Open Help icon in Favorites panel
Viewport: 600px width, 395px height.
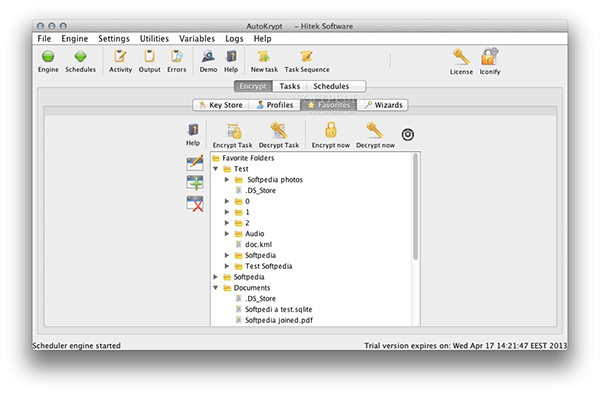193,130
